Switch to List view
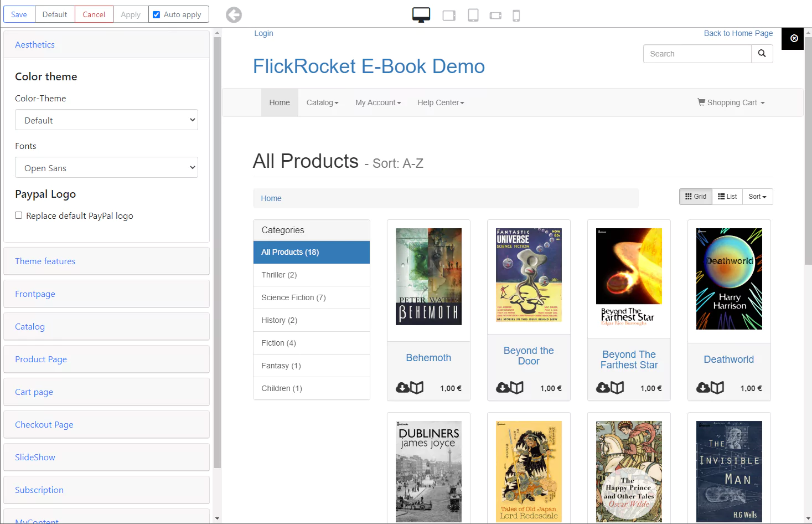Image resolution: width=812 pixels, height=524 pixels. point(727,197)
